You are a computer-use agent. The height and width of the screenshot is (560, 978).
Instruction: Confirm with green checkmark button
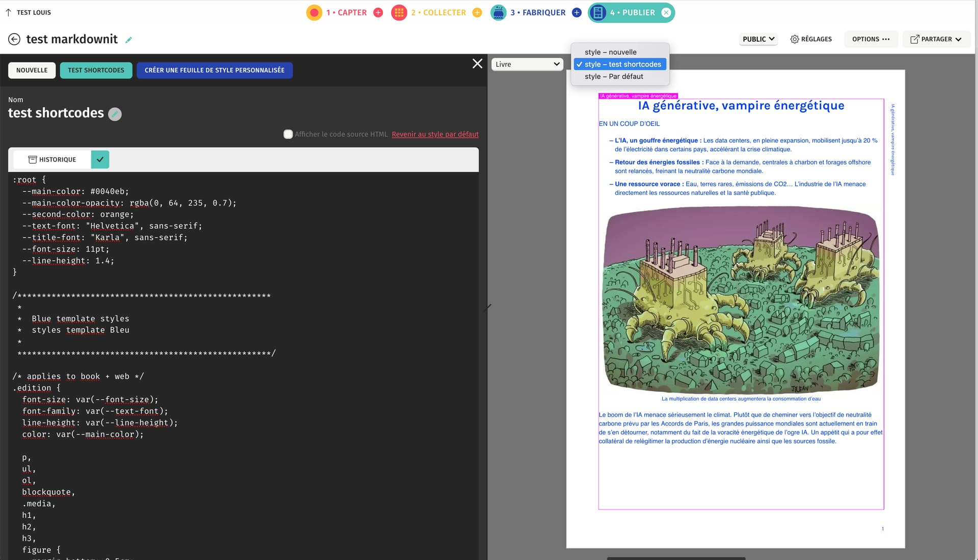(x=100, y=159)
